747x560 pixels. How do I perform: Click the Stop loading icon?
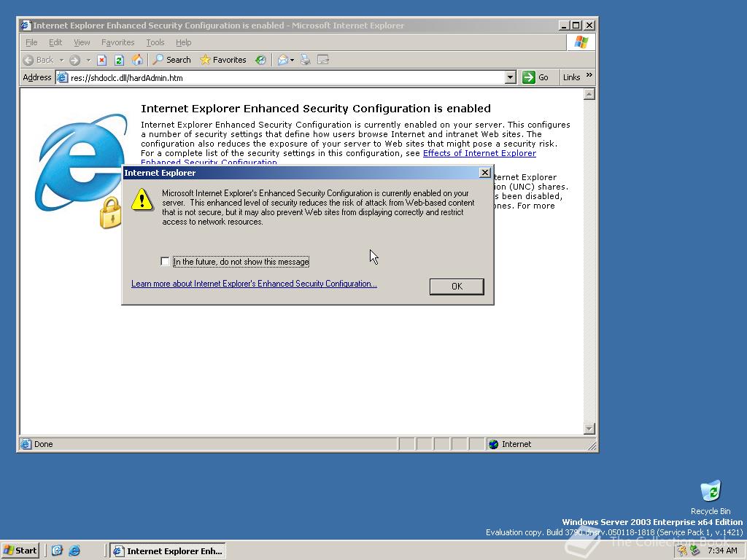[101, 60]
